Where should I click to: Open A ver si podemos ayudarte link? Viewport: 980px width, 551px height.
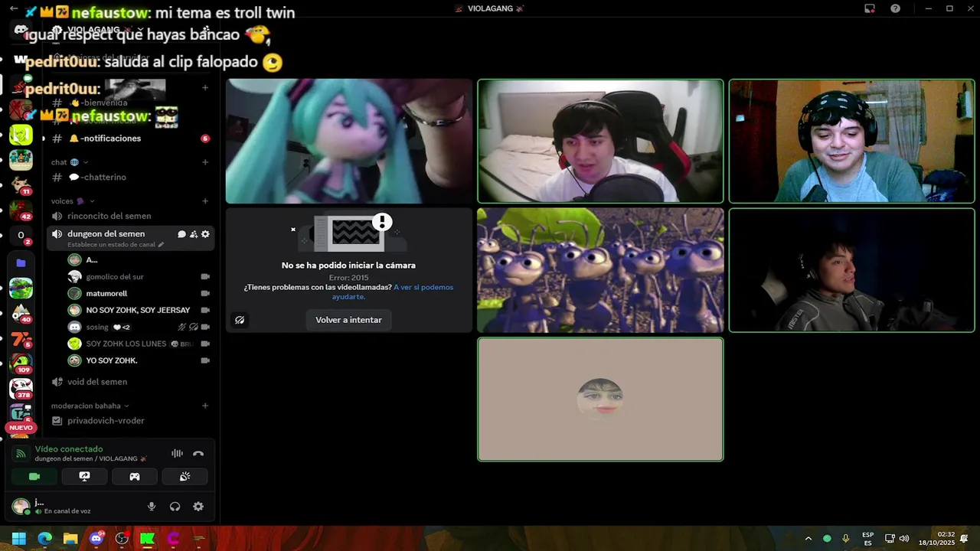(x=392, y=292)
